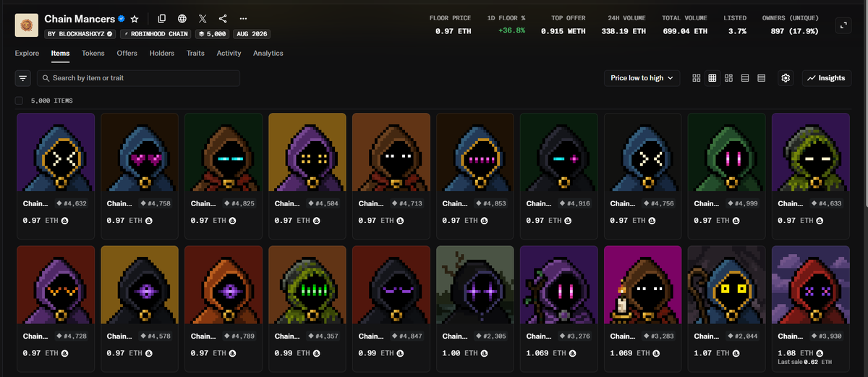Open item #3,930 red hood thumbnail
The image size is (868, 377).
pyautogui.click(x=811, y=284)
